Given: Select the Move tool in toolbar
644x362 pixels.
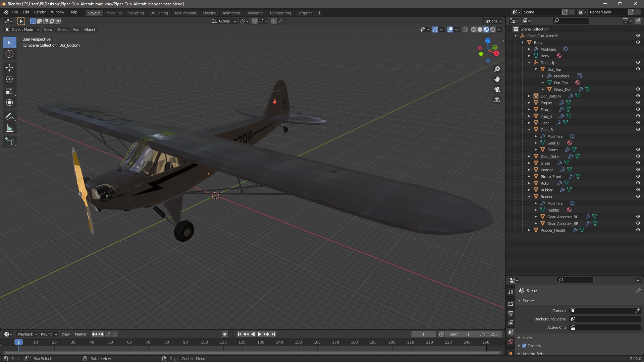Looking at the screenshot, I should [x=9, y=67].
